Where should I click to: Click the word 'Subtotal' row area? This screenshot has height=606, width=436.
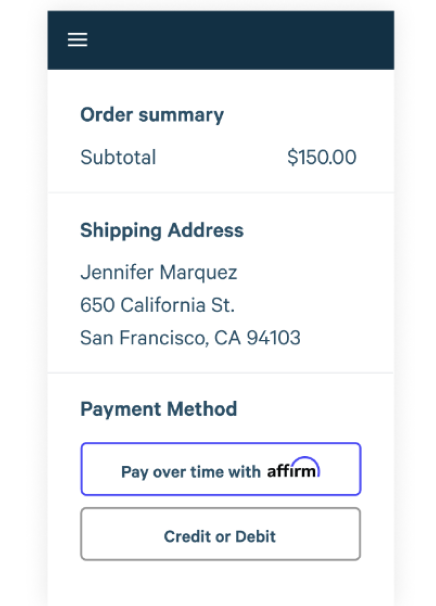tap(218, 157)
